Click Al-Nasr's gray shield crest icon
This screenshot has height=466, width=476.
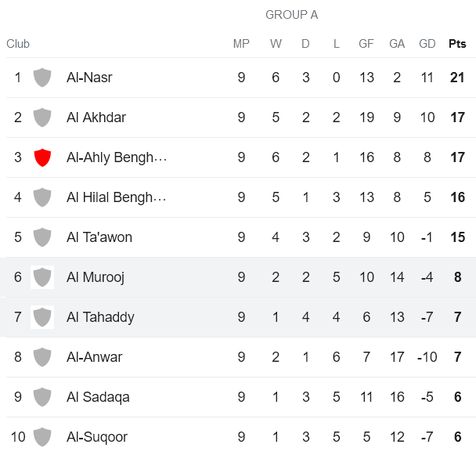tap(42, 78)
